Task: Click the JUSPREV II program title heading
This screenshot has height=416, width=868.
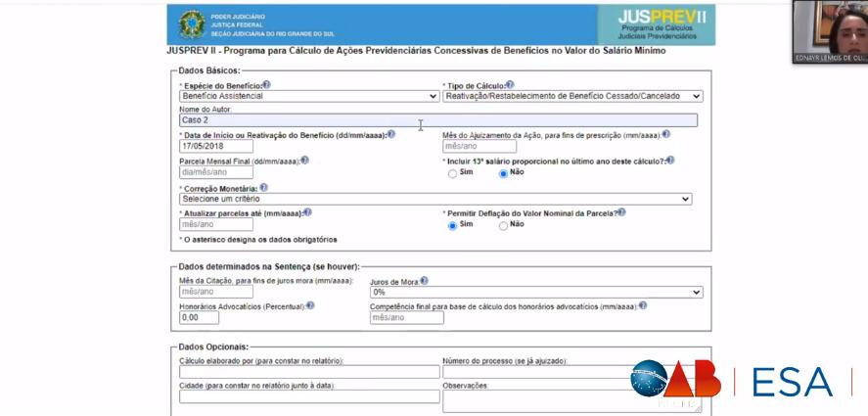Action: pyautogui.click(x=416, y=51)
